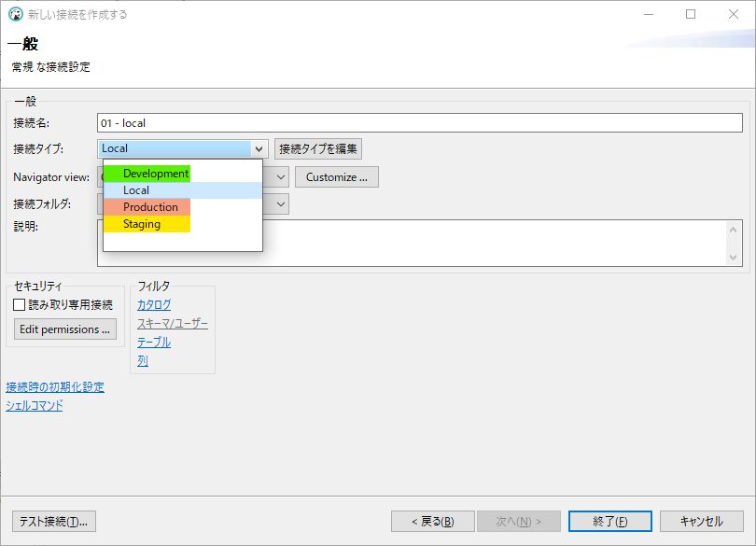Open the 接続タイプ combo box showing Local
This screenshot has width=756, height=546.
(183, 148)
